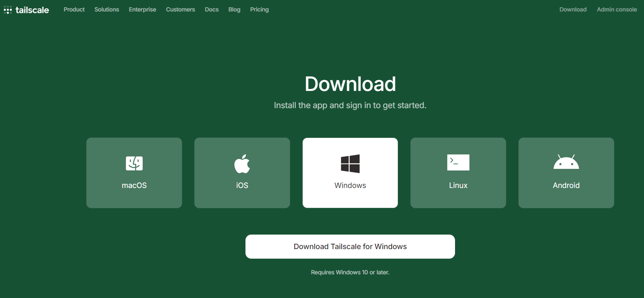Screen dimensions: 644x298
Task: Open the Customers page
Action: (181, 10)
